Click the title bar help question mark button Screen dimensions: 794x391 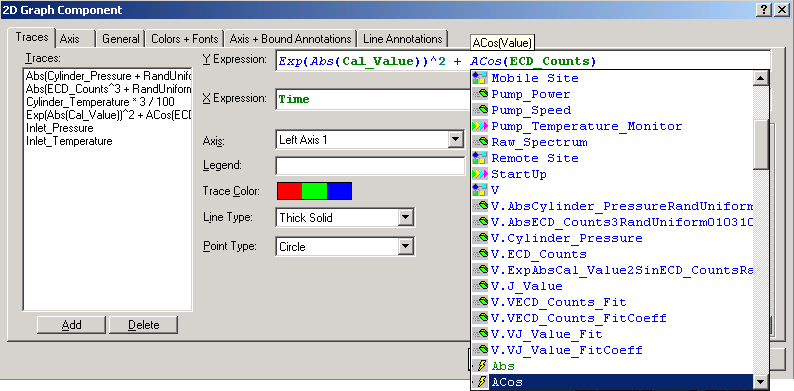pyautogui.click(x=765, y=10)
